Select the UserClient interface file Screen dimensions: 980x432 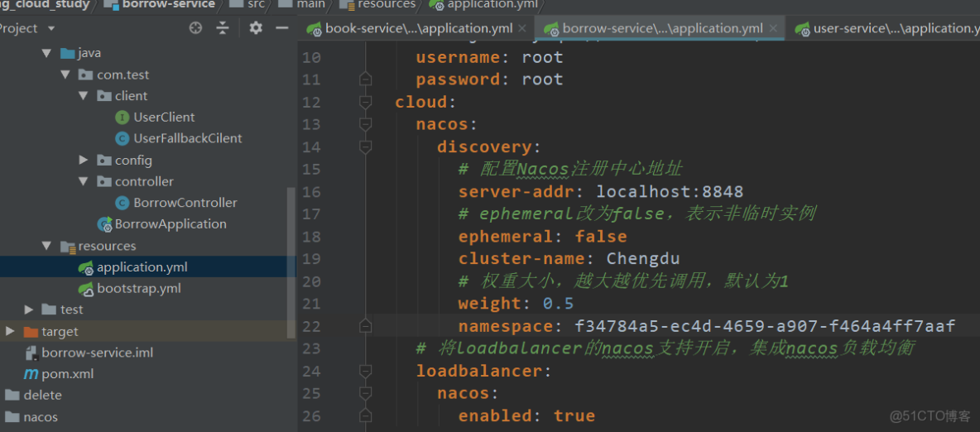click(164, 118)
